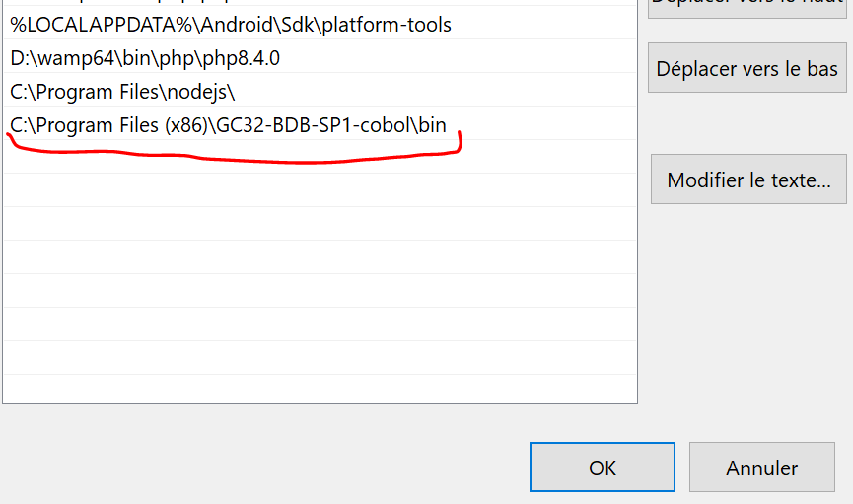Cancel the dialog with Annuler
Screen dimensions: 853x504
(x=761, y=468)
